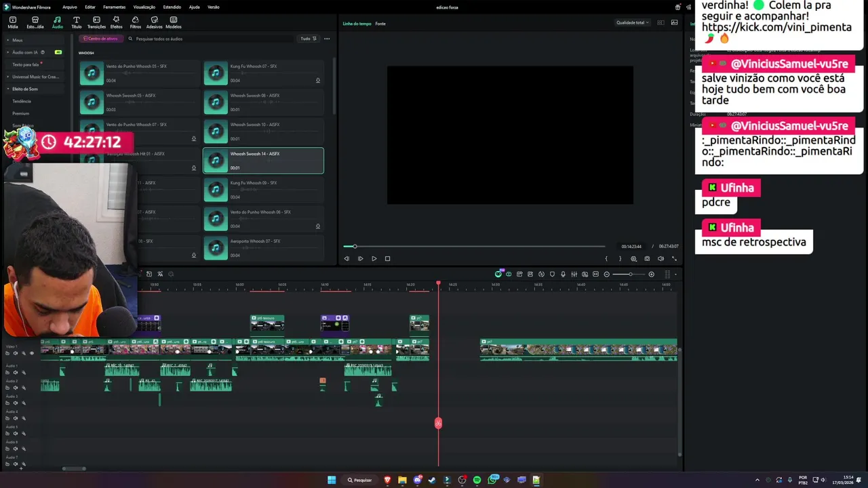This screenshot has height=488, width=868.
Task: Lock the Áudio 3 track
Action: (7, 403)
